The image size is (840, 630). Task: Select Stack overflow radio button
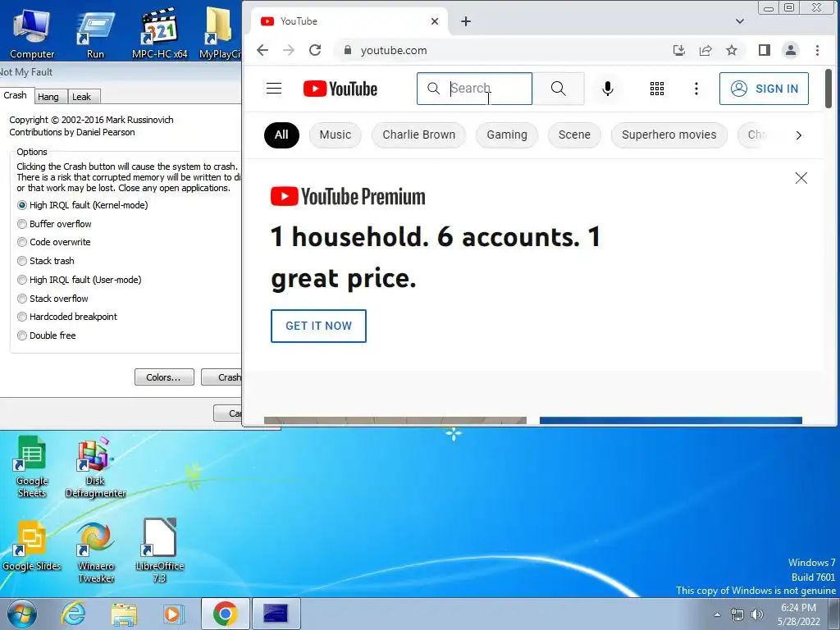[x=53, y=299]
